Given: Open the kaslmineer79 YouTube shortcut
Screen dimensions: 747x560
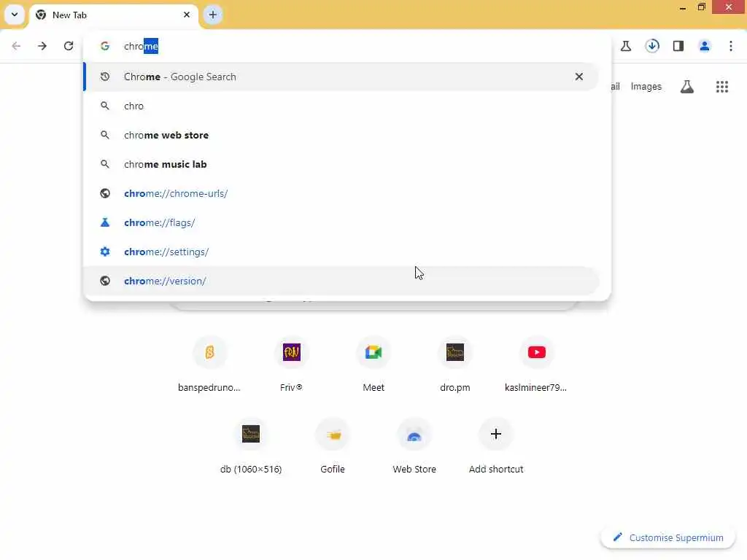Looking at the screenshot, I should [x=536, y=365].
